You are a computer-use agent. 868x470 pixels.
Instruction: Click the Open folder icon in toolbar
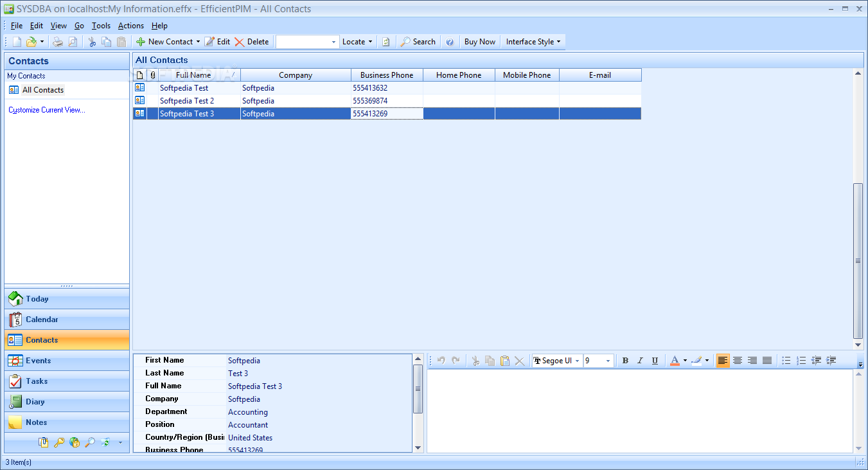point(31,42)
